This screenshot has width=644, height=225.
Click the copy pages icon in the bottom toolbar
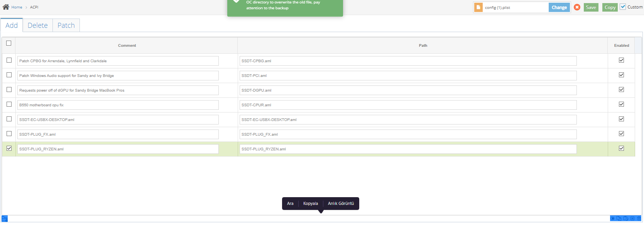(619, 218)
